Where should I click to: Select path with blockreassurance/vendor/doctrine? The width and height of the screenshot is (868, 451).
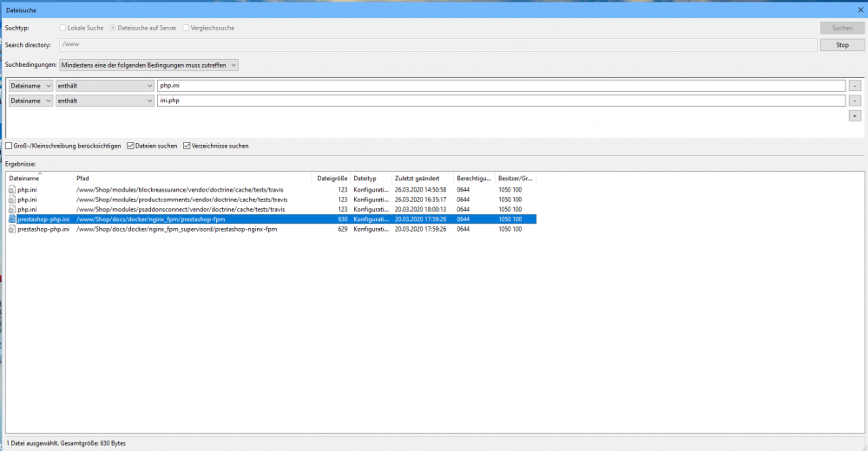tap(180, 190)
